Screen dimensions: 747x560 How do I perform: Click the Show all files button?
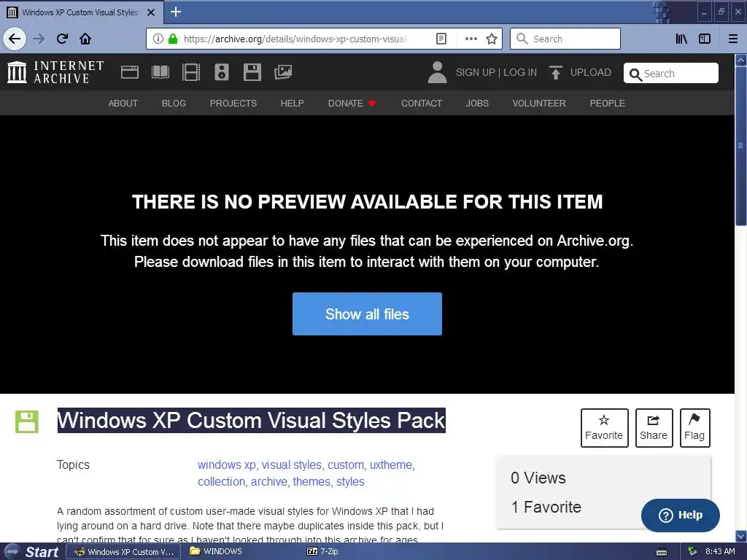click(x=368, y=314)
